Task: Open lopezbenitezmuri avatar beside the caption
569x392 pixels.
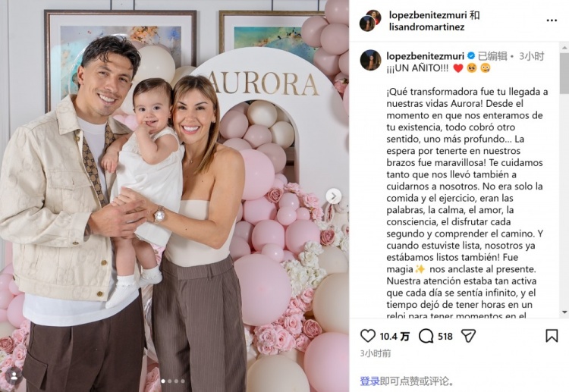Action: click(370, 60)
